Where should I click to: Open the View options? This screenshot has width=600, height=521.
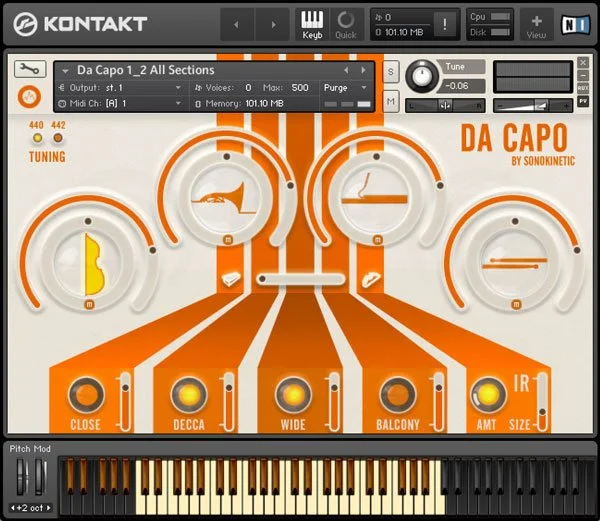tap(536, 25)
